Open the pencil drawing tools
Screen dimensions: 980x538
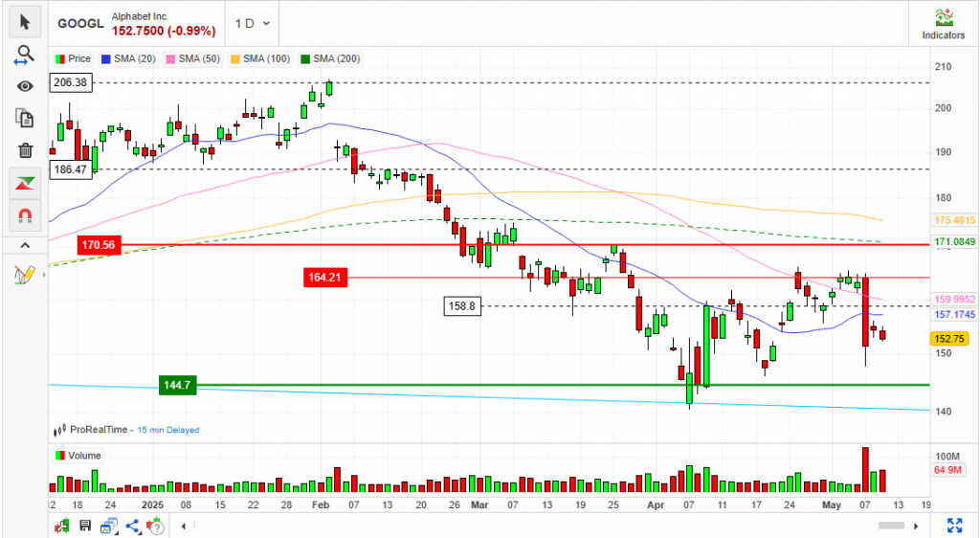point(24,275)
